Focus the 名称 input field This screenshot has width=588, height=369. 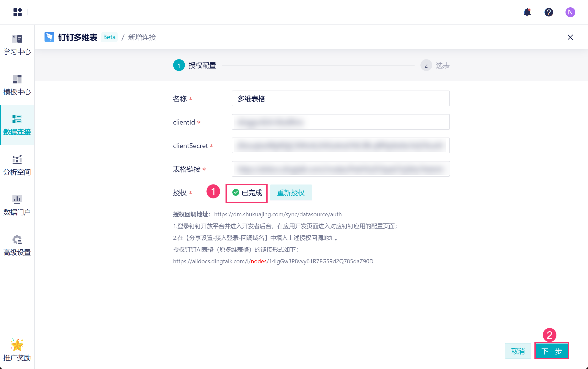click(340, 99)
